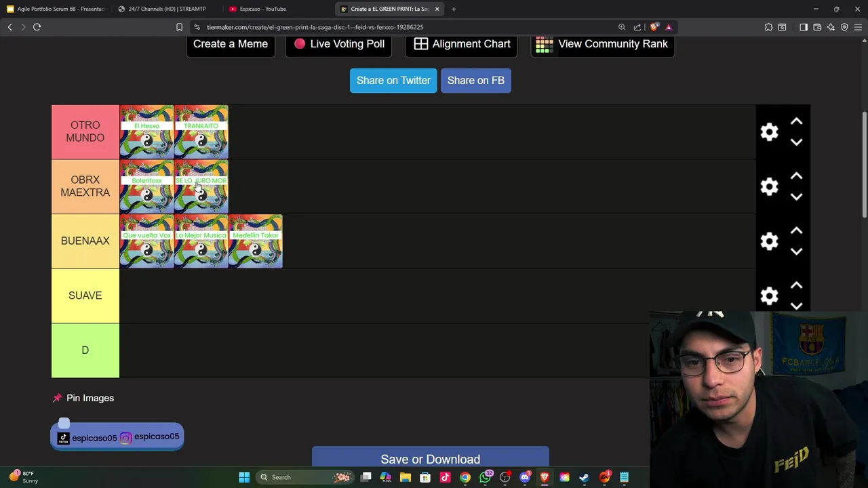Move BUENAAX tier up with arrow
This screenshot has width=868, height=488.
pos(796,231)
